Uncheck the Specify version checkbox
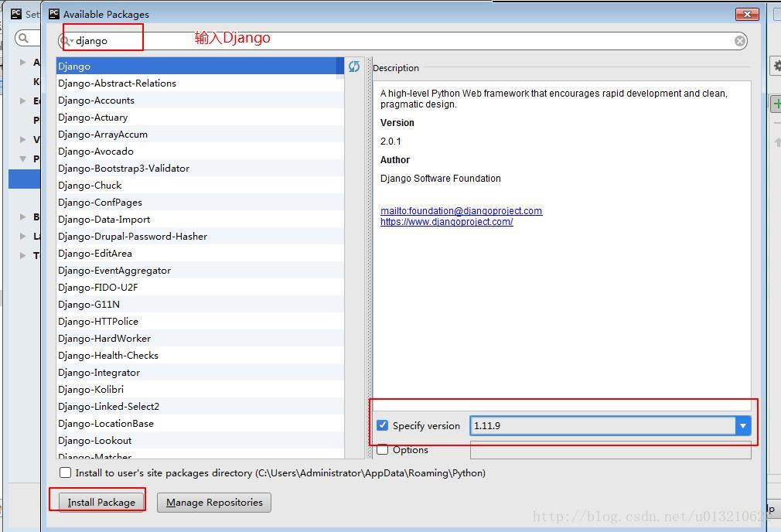 [x=382, y=425]
